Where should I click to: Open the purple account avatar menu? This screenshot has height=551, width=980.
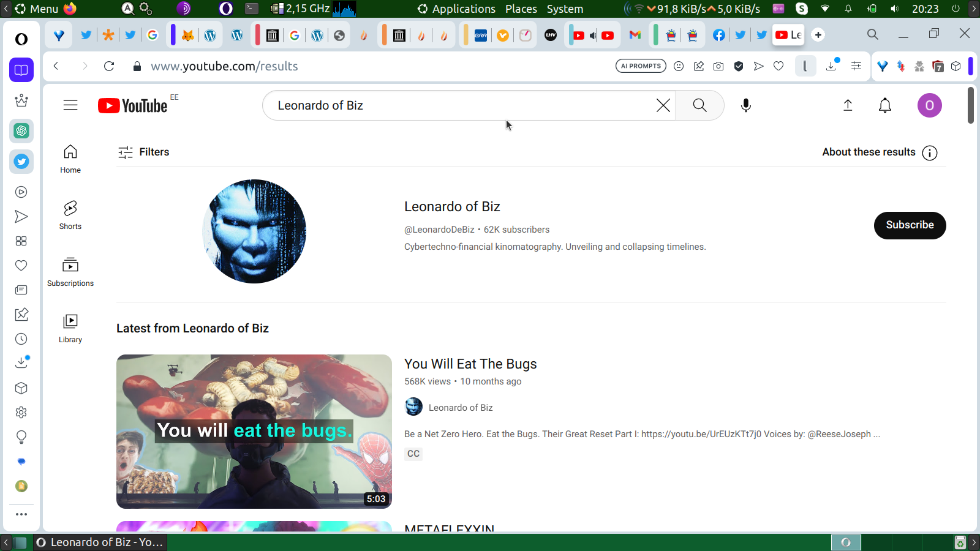coord(929,105)
